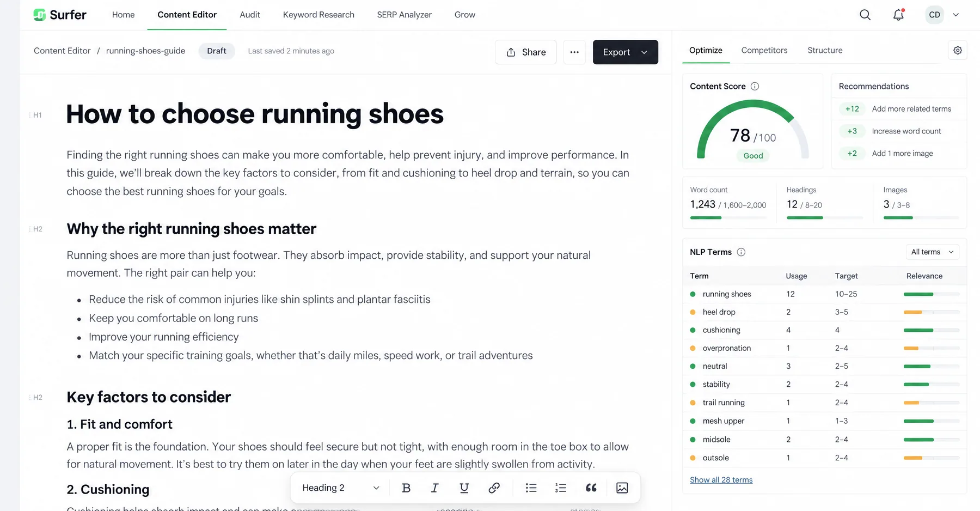The image size is (980, 511).
Task: Click the running shoes relevance bar
Action: pyautogui.click(x=932, y=294)
